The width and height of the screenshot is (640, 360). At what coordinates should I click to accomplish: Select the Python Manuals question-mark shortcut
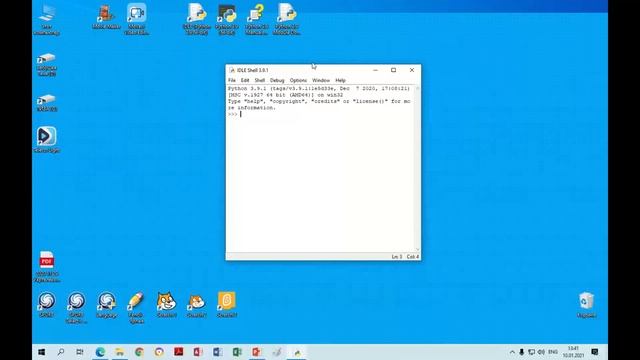coord(257,20)
